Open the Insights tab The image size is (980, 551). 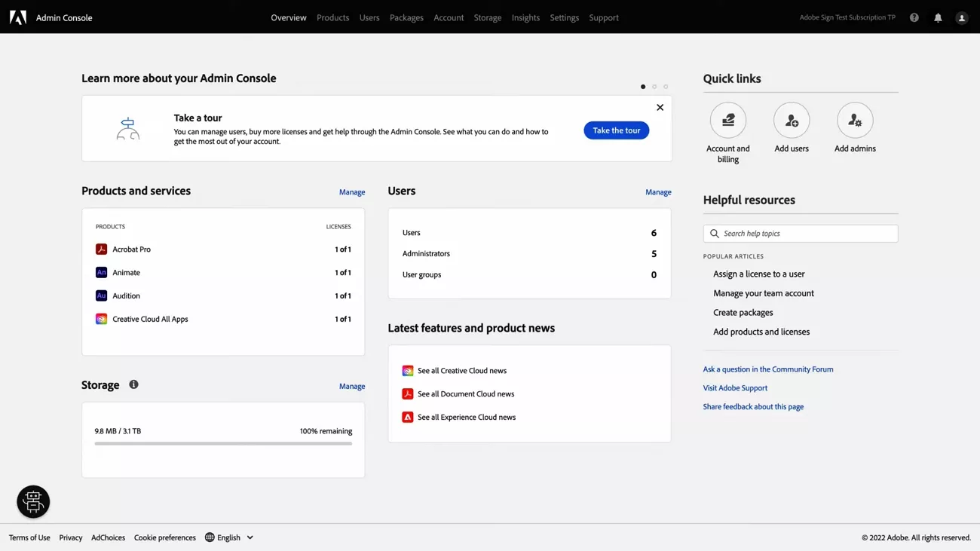point(525,17)
